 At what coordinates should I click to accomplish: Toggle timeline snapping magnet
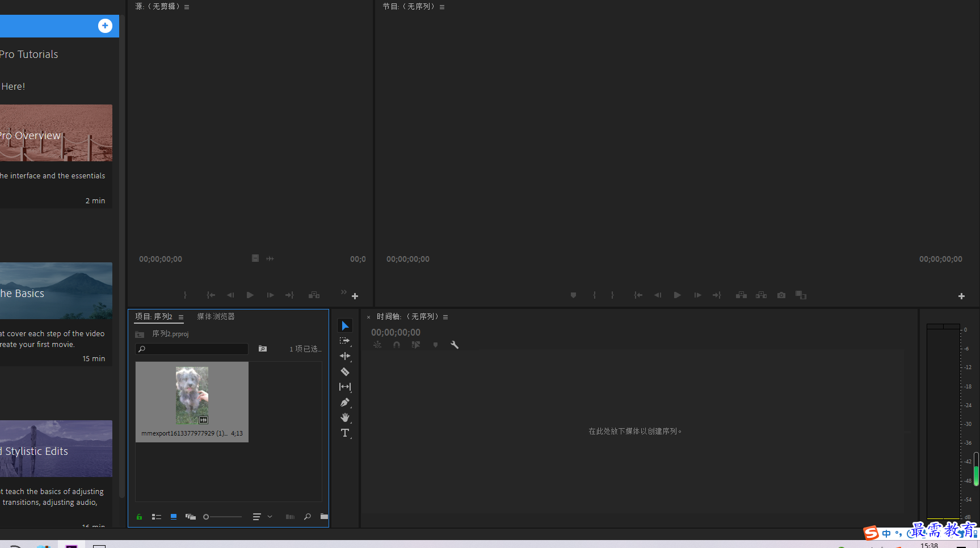point(397,345)
